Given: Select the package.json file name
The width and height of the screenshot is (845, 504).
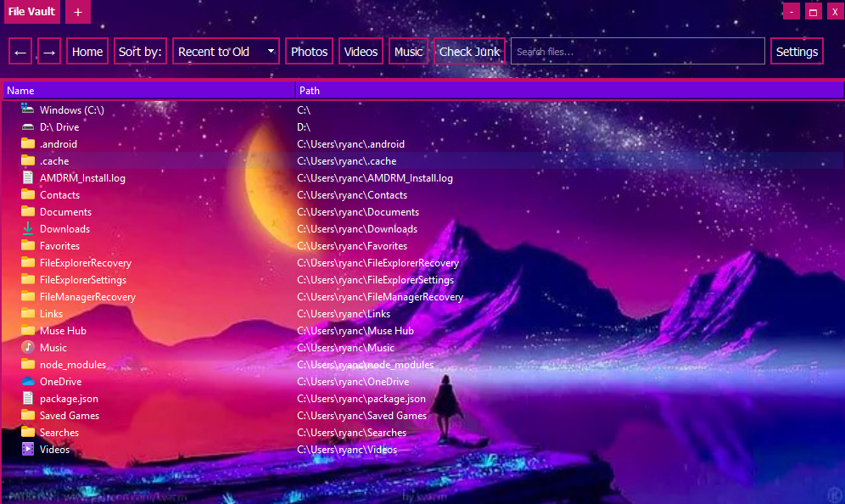Looking at the screenshot, I should (69, 398).
